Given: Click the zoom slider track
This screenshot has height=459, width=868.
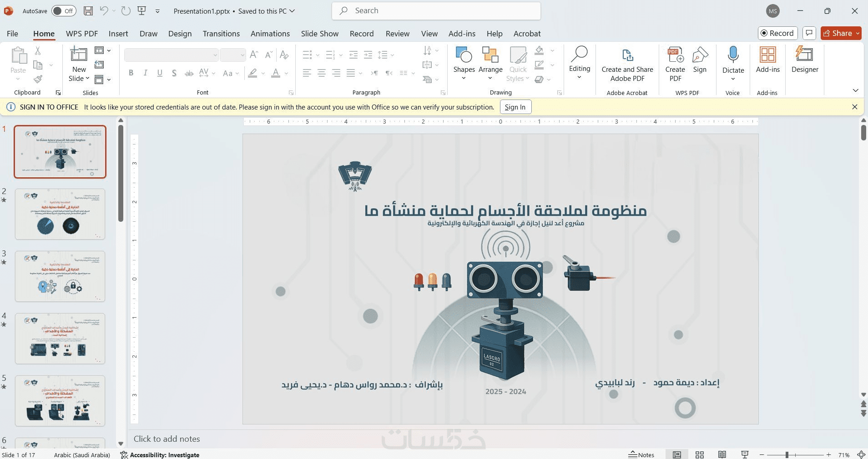Looking at the screenshot, I should click(x=795, y=454).
